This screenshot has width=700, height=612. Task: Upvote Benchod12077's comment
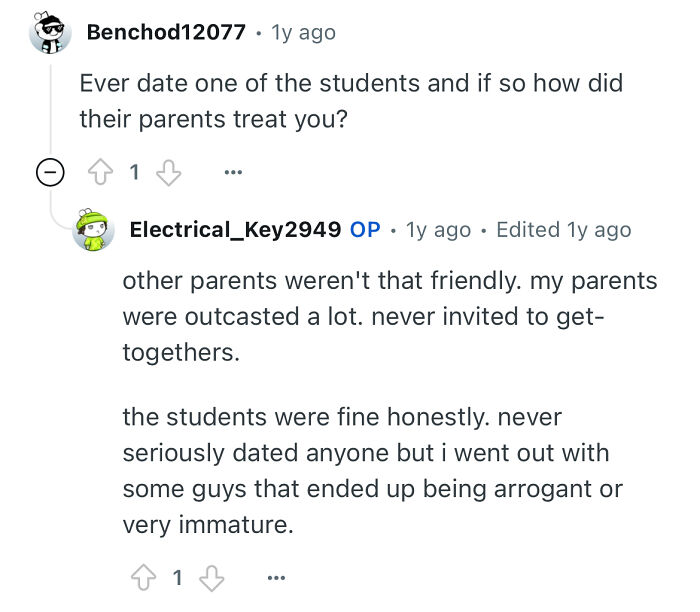pyautogui.click(x=101, y=173)
